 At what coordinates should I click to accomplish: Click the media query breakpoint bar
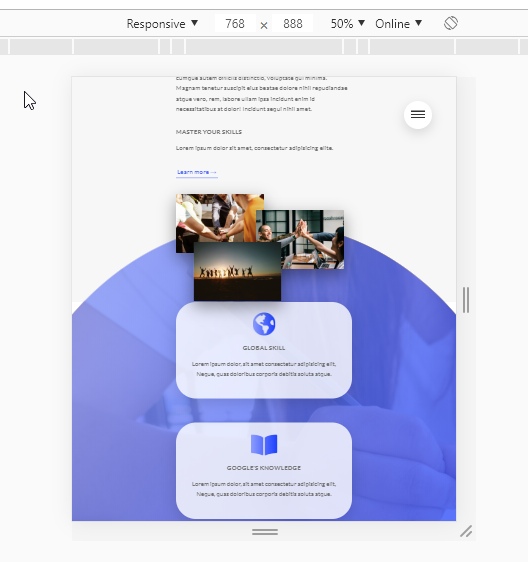pyautogui.click(x=264, y=47)
